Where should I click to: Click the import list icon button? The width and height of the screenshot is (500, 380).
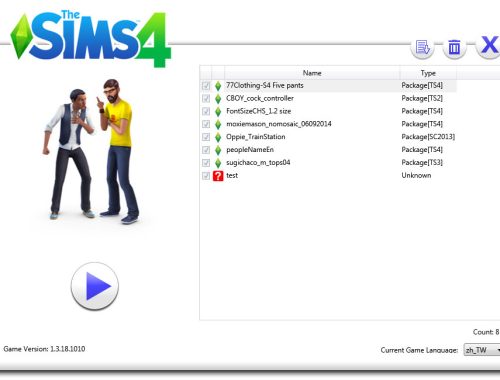(x=422, y=47)
